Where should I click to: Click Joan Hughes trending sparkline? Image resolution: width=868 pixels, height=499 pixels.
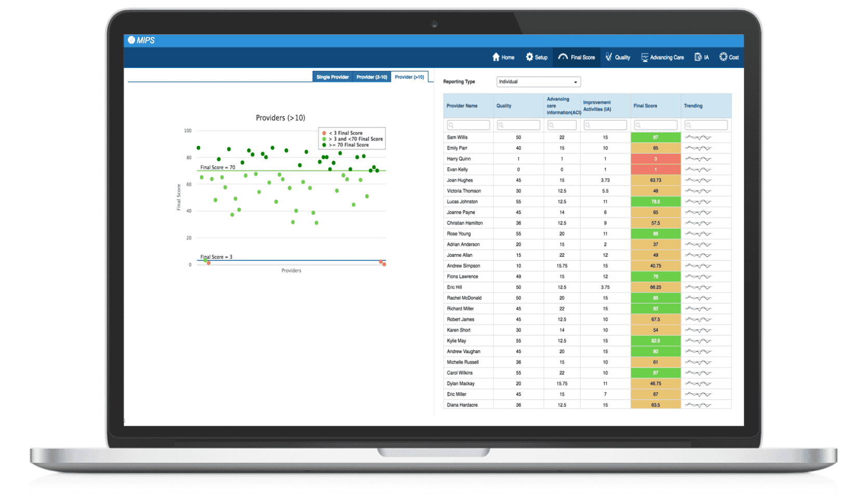click(698, 180)
